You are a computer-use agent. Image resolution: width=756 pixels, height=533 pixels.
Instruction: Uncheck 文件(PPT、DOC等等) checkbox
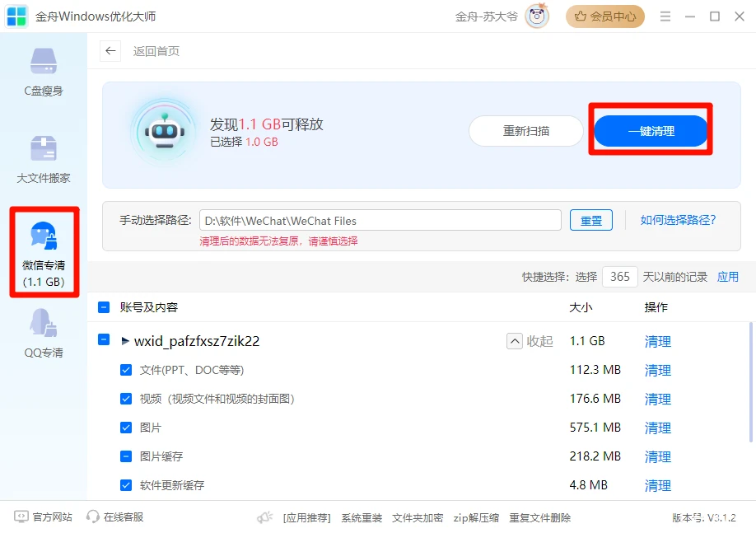126,370
